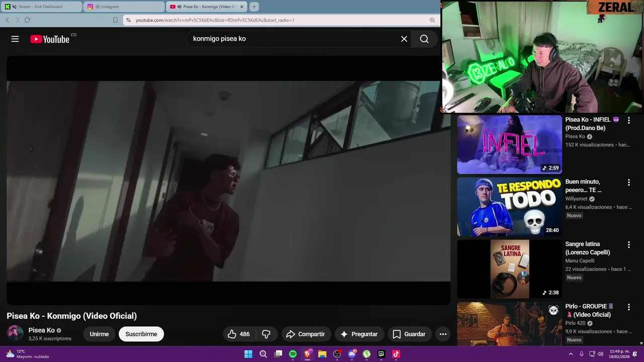
Task: Click the '3,25 K suscriptores' text
Action: pos(50,339)
